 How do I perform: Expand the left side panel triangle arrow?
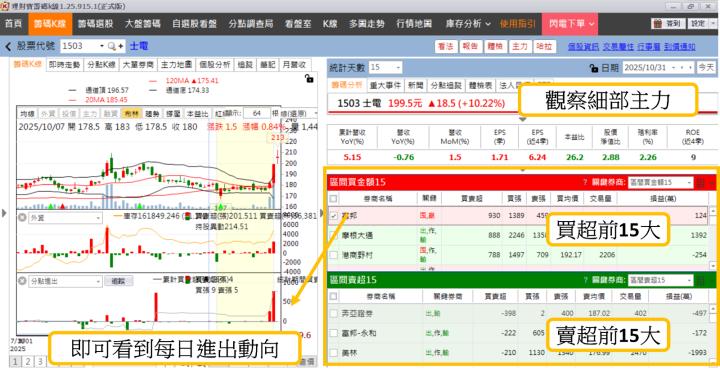point(4,213)
